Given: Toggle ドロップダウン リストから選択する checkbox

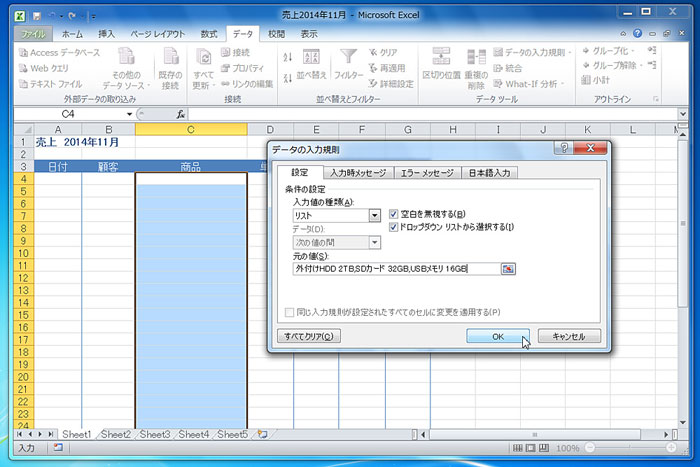Looking at the screenshot, I should [393, 227].
